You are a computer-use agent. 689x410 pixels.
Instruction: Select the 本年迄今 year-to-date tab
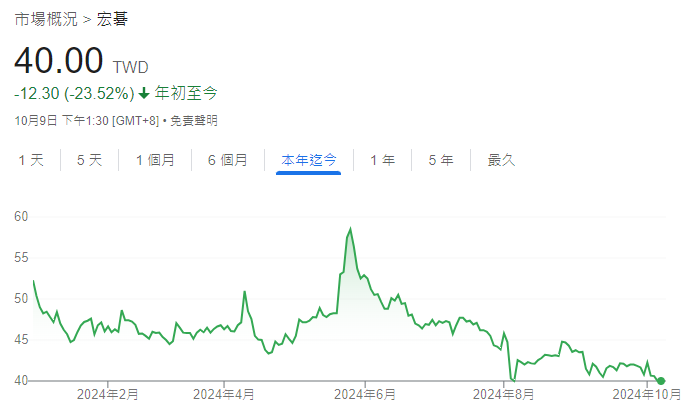click(308, 160)
